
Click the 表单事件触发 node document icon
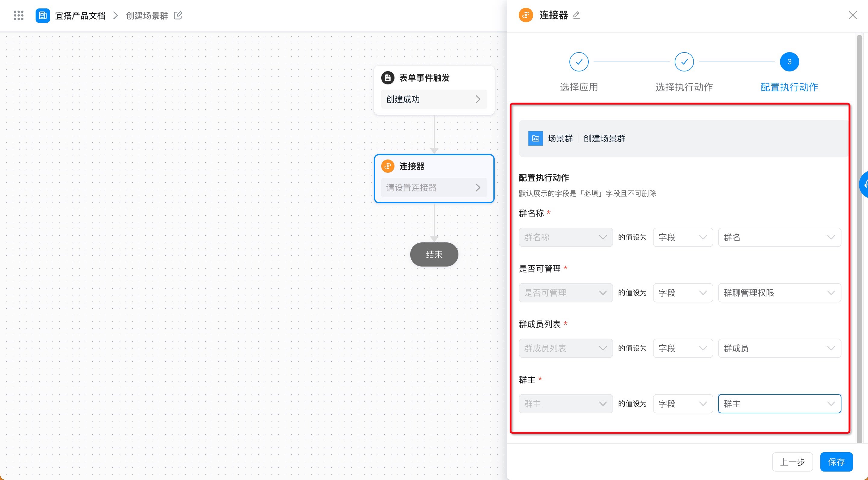388,78
